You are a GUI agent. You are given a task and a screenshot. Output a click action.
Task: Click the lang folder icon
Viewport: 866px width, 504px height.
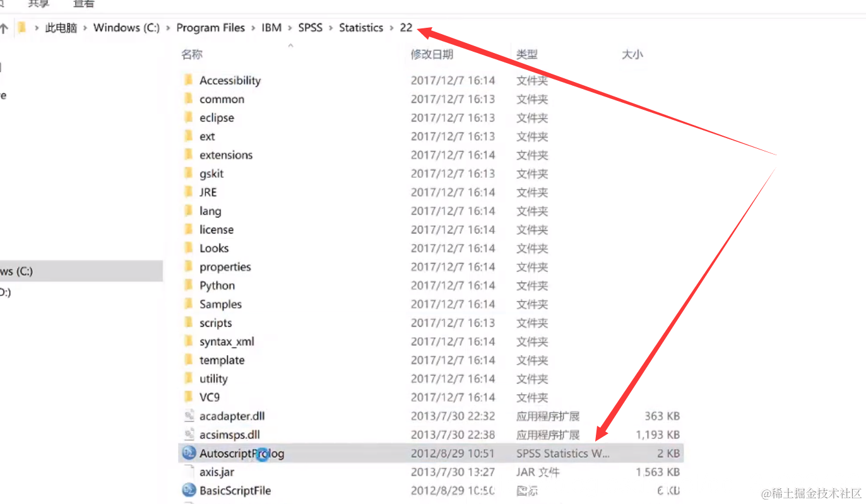[x=188, y=211]
